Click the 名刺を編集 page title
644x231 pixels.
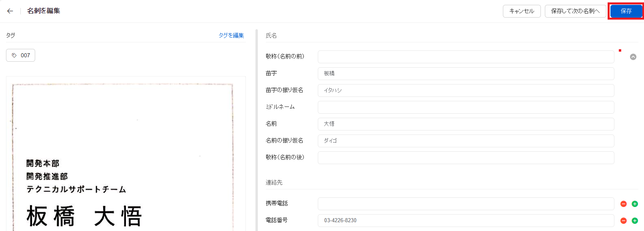(44, 11)
